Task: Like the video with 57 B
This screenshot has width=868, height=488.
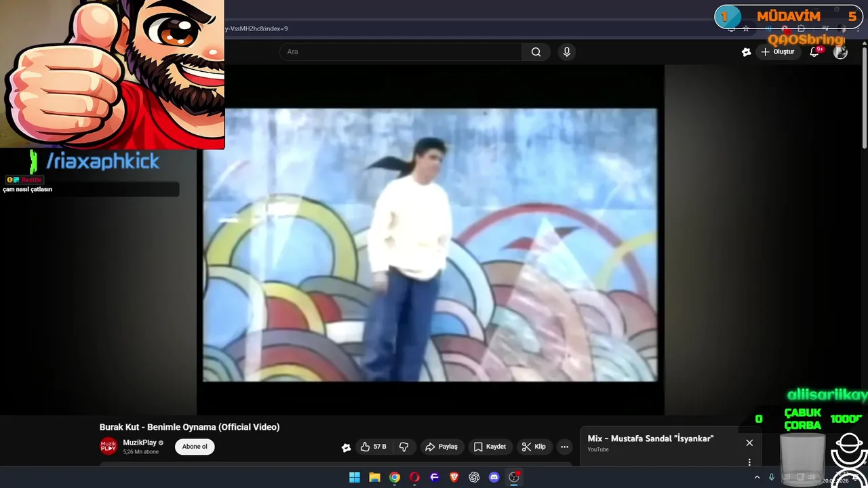Action: [x=373, y=447]
